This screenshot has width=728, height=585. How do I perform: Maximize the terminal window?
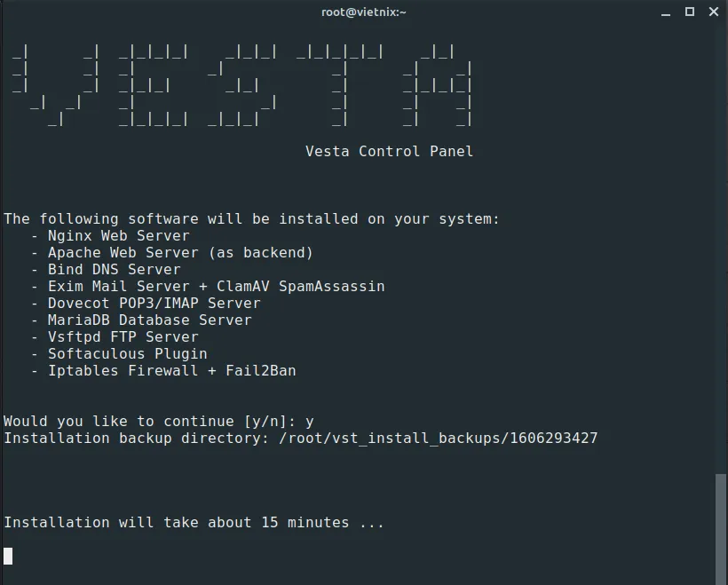click(x=690, y=12)
